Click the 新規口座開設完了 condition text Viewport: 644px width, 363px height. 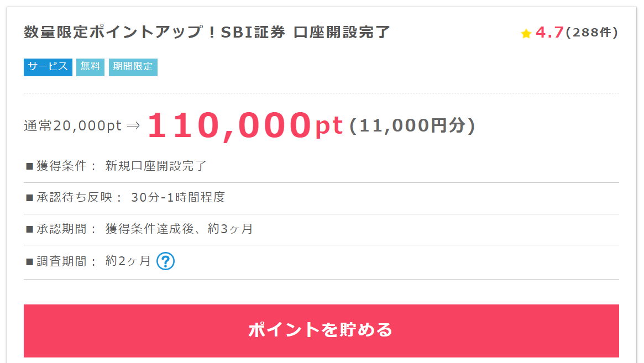tap(156, 166)
